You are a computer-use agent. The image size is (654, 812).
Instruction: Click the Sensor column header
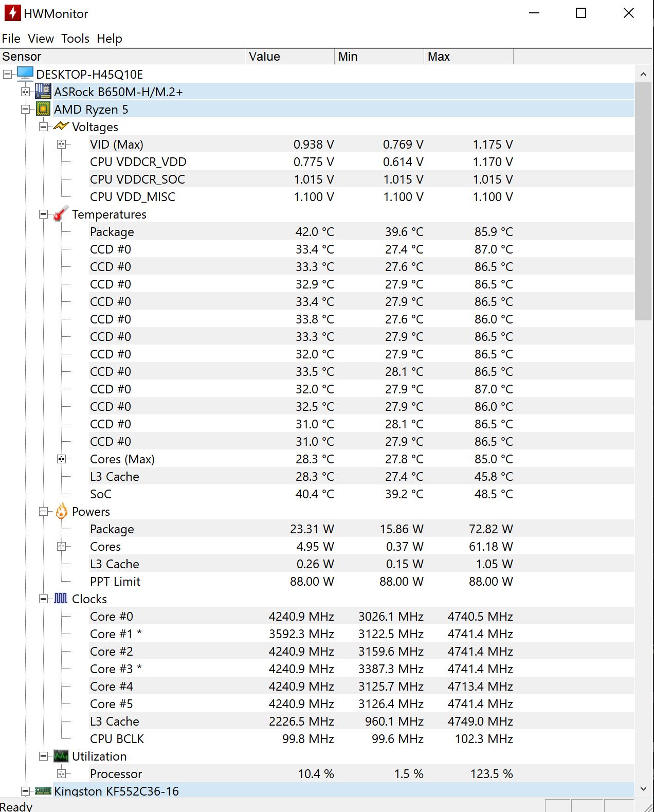pos(122,57)
